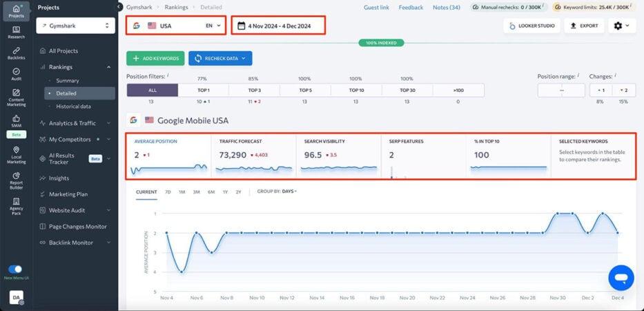Open the Content Marketing icon
This screenshot has width=644, height=311.
(x=16, y=97)
